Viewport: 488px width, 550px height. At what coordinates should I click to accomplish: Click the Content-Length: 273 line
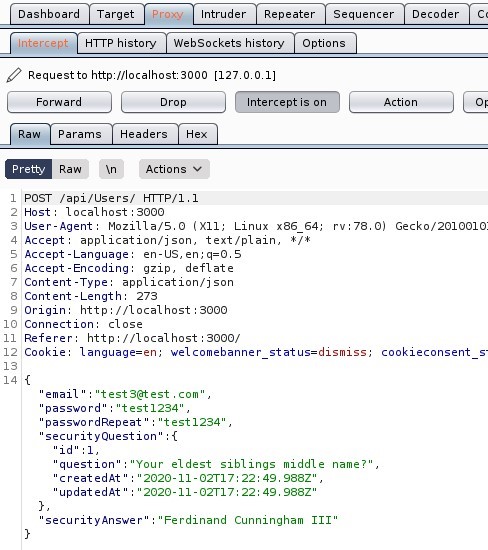click(91, 296)
